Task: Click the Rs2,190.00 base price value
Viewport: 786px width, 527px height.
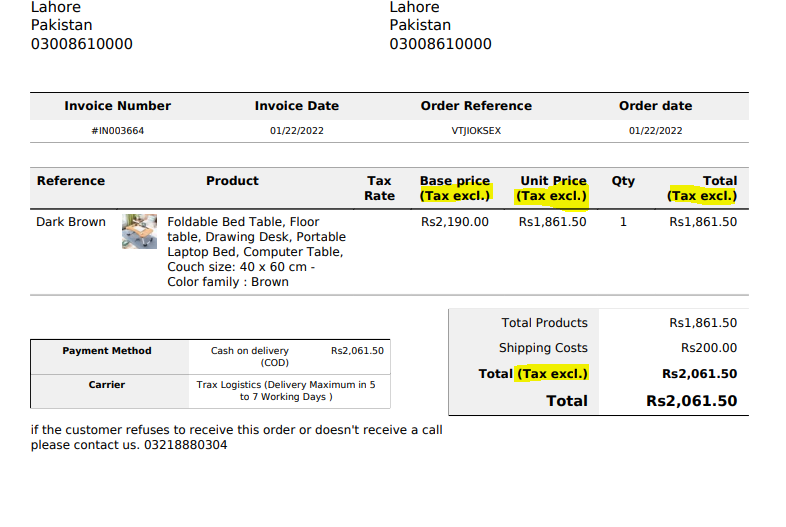Action: (455, 222)
